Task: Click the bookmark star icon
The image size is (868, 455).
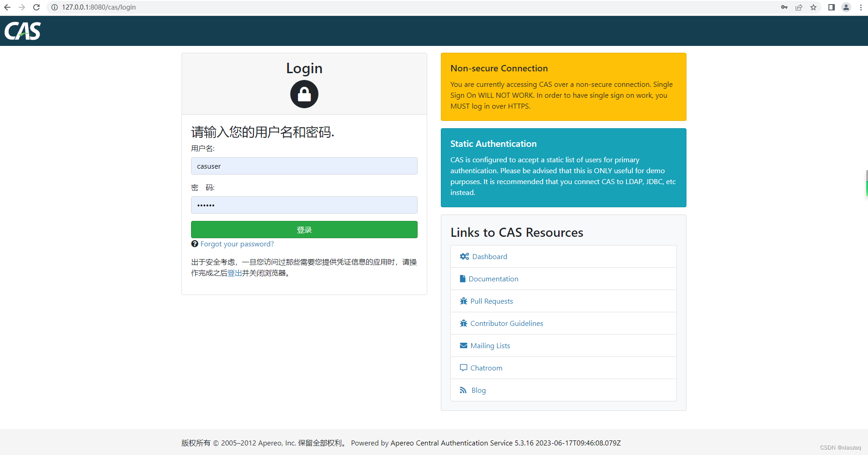Action: 814,7
